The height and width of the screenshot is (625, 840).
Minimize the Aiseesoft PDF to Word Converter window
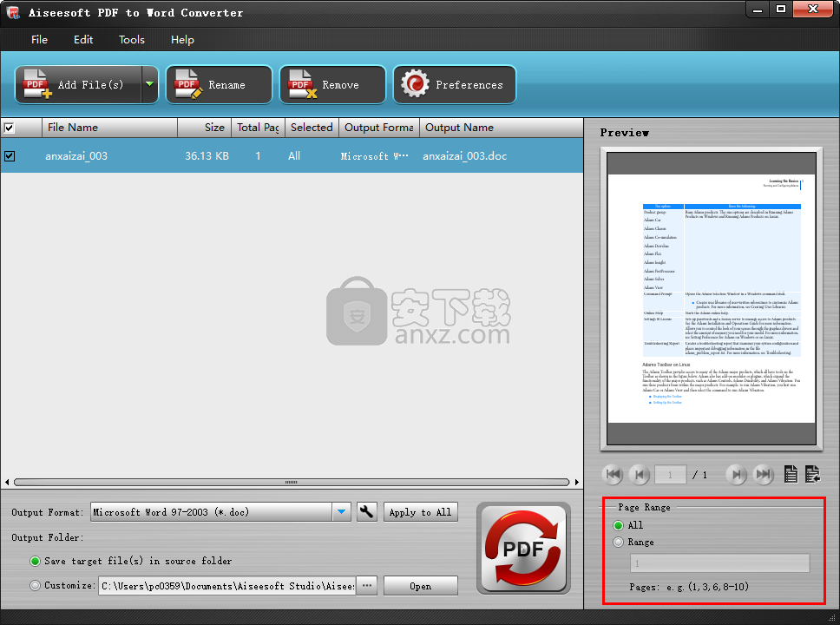tap(757, 9)
